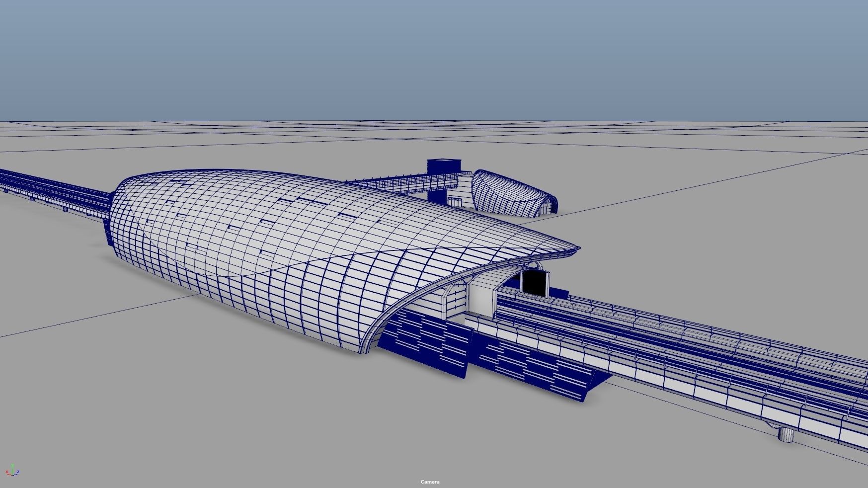This screenshot has width=868, height=488.
Task: Click the XYZ axis orientation gizmo
Action: 12,470
